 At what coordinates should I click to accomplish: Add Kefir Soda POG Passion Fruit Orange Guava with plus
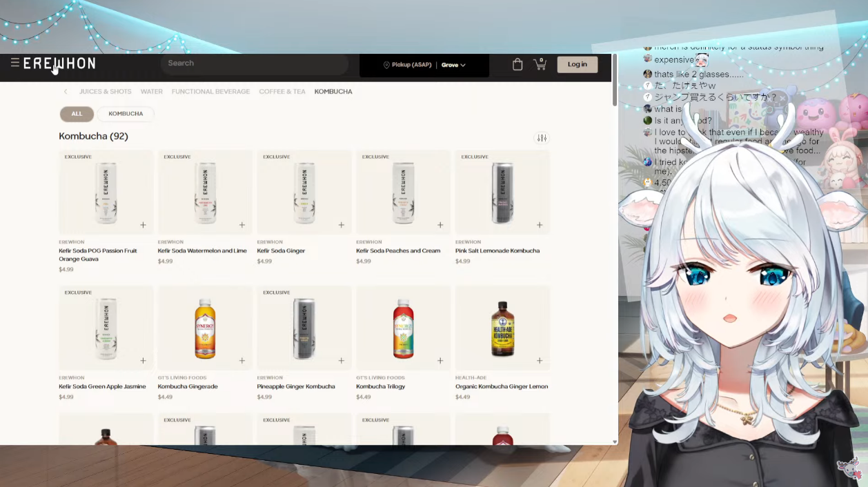143,225
